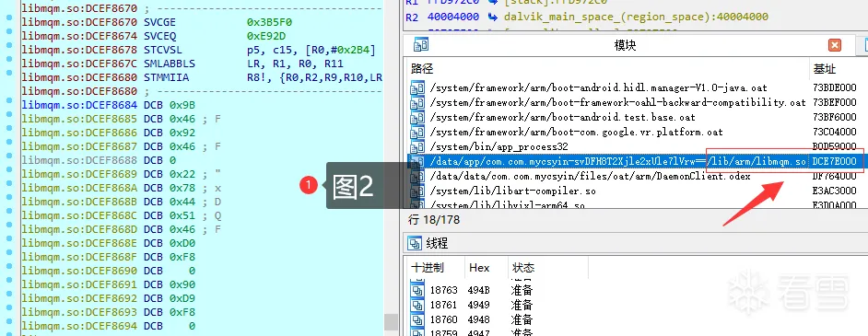Click DCB 0xD9 at address DCEF8692

(169, 298)
